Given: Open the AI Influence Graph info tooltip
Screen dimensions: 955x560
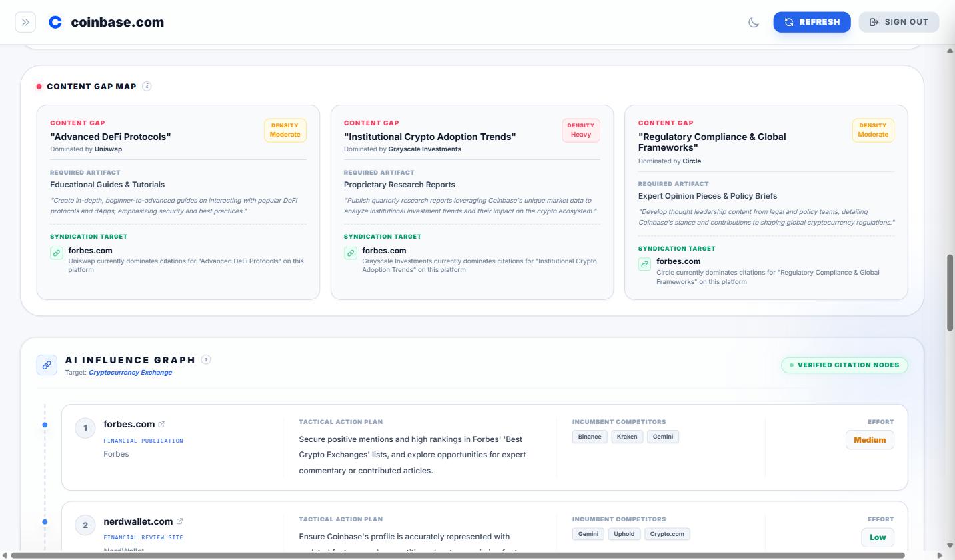Looking at the screenshot, I should pos(206,359).
